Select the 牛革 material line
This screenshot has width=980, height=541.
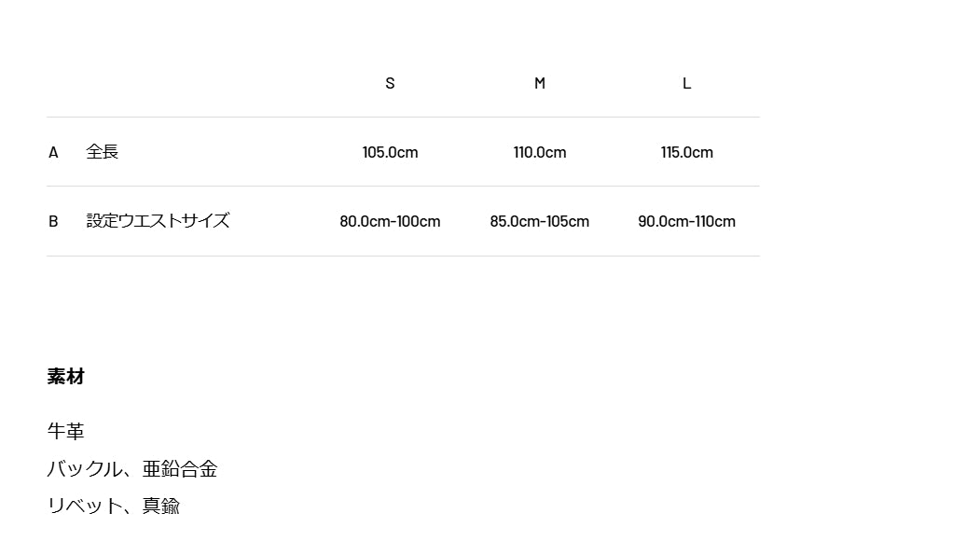[x=66, y=431]
